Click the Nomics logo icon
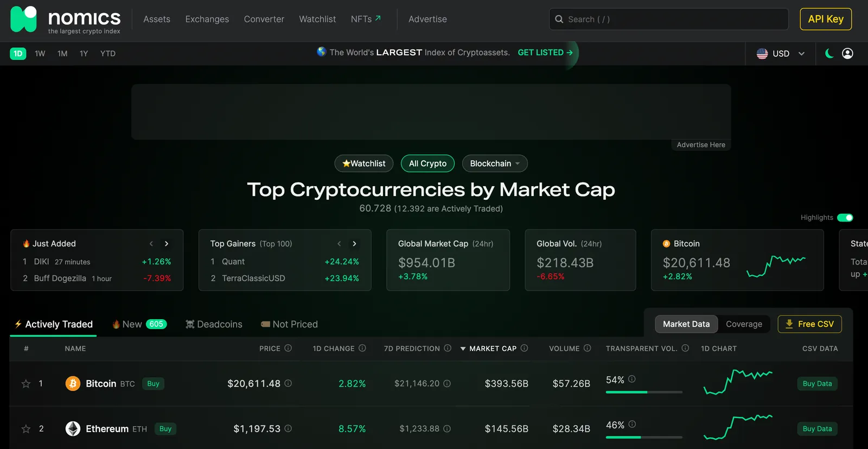 [x=23, y=19]
